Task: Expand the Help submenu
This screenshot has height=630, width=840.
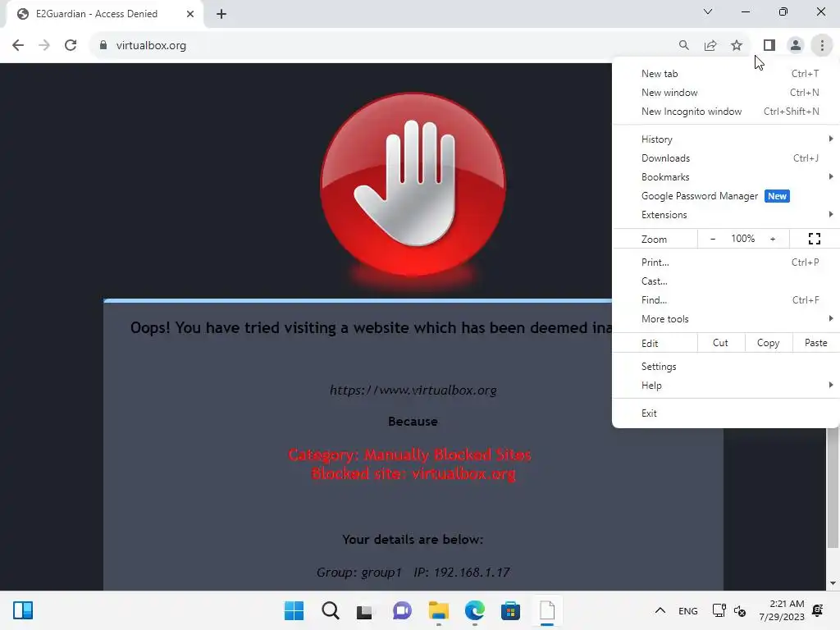Action: (726, 386)
